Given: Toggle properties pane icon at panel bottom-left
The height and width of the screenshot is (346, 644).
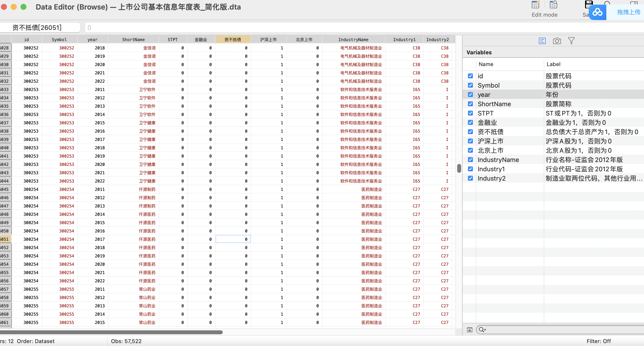Looking at the screenshot, I should (469, 330).
